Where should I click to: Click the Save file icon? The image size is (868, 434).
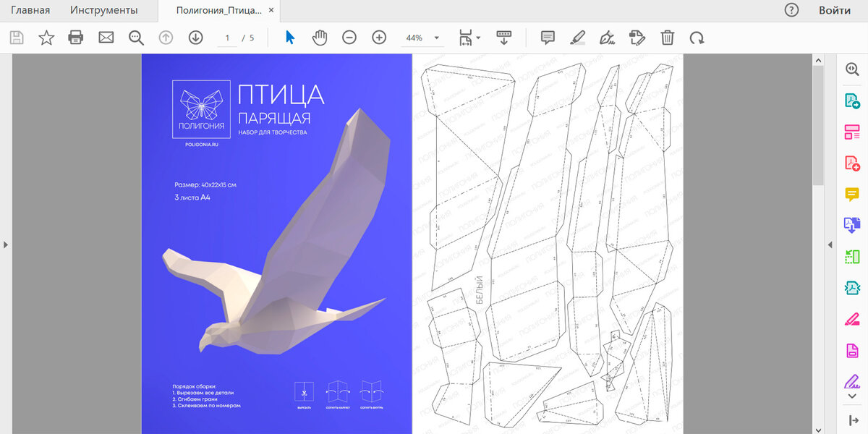click(x=17, y=38)
